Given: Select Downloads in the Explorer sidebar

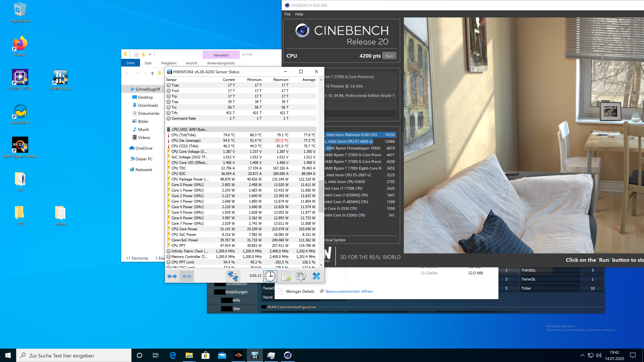Looking at the screenshot, I should 148,105.
